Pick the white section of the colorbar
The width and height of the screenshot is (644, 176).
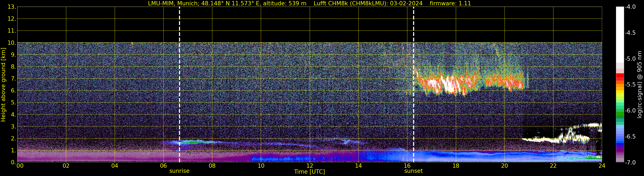click(620, 35)
